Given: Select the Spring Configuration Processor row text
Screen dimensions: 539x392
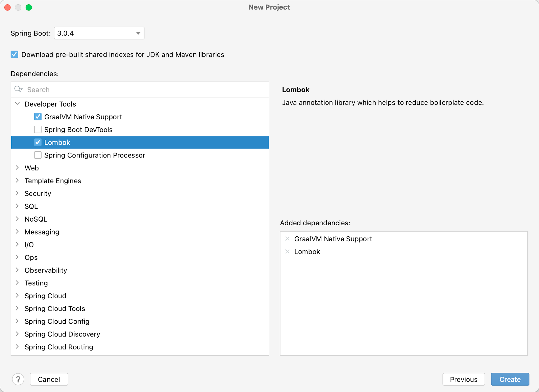Looking at the screenshot, I should point(95,155).
